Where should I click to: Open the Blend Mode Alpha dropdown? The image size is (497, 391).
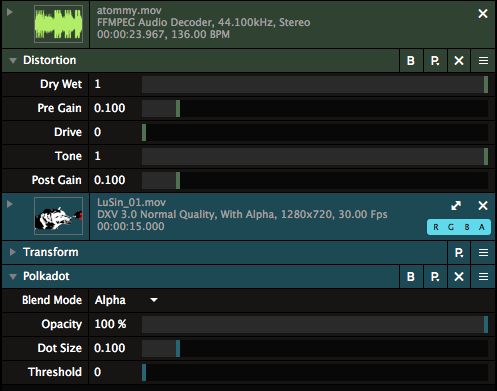pos(126,300)
